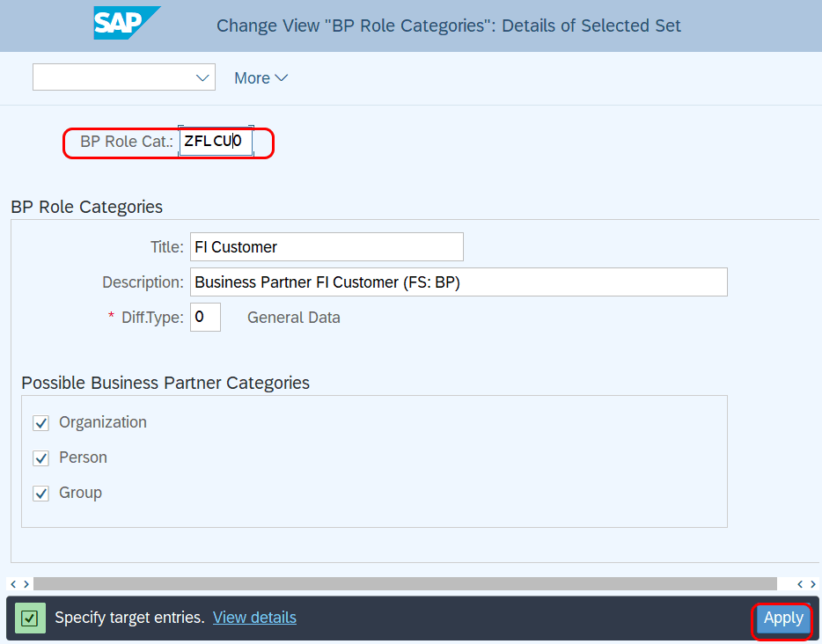The width and height of the screenshot is (822, 644).
Task: Click the rightmost scroll arrow at bottom
Action: coord(813,584)
